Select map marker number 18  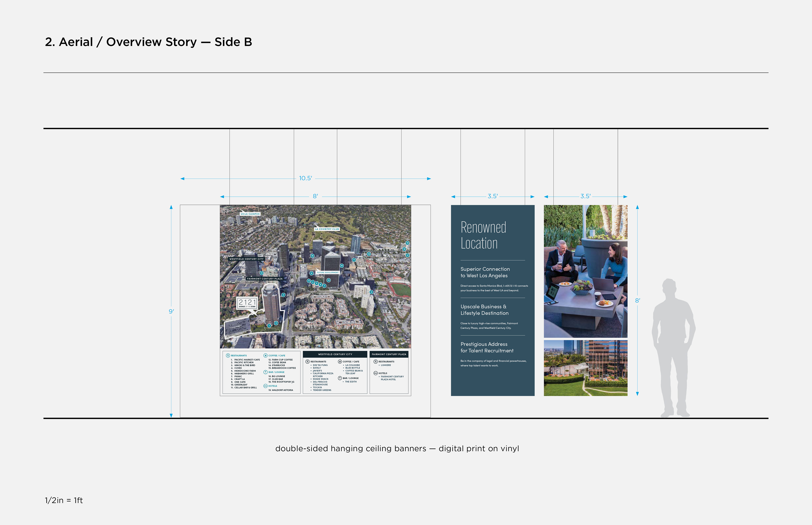(x=407, y=243)
